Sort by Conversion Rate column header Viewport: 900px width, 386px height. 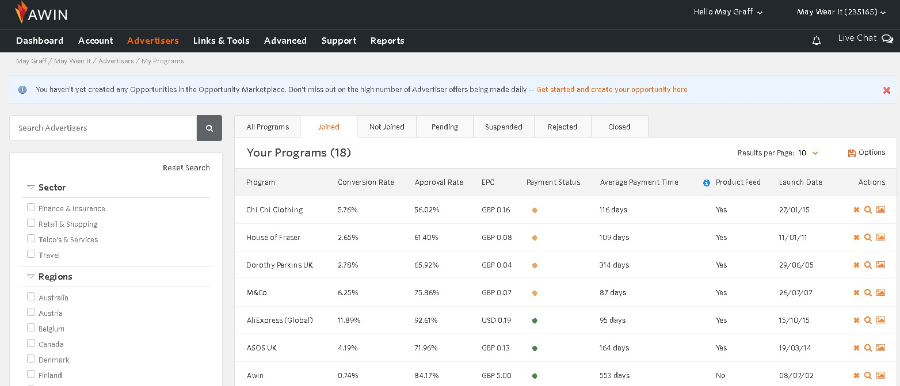[x=366, y=182]
